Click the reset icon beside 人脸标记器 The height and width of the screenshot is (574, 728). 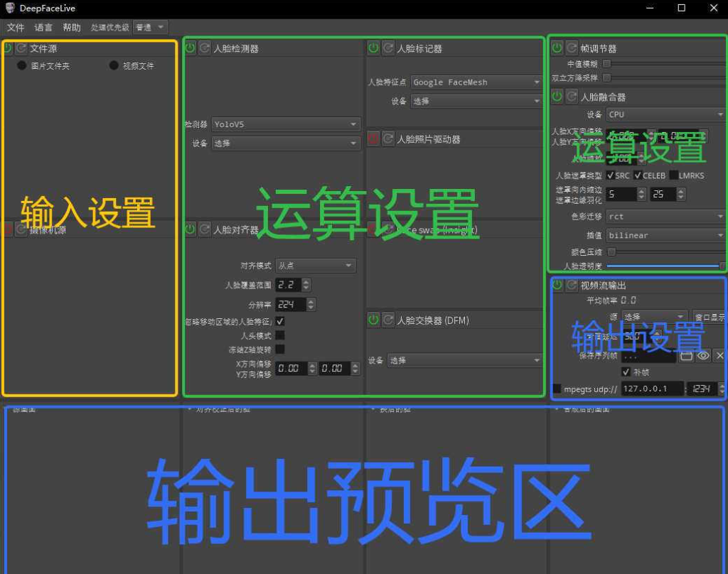coord(388,48)
